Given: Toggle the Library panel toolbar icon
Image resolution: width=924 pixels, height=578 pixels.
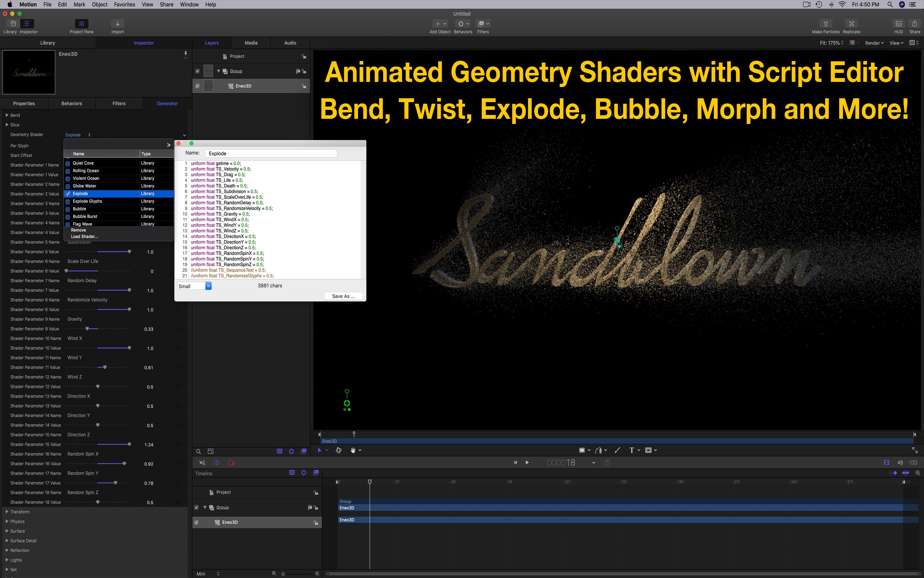Looking at the screenshot, I should [x=13, y=24].
